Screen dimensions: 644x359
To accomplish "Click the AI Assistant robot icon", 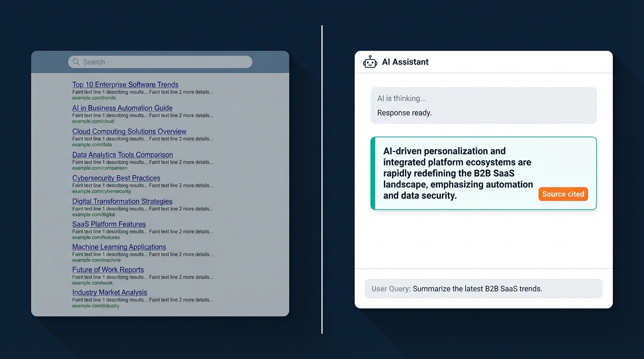I will (x=370, y=61).
